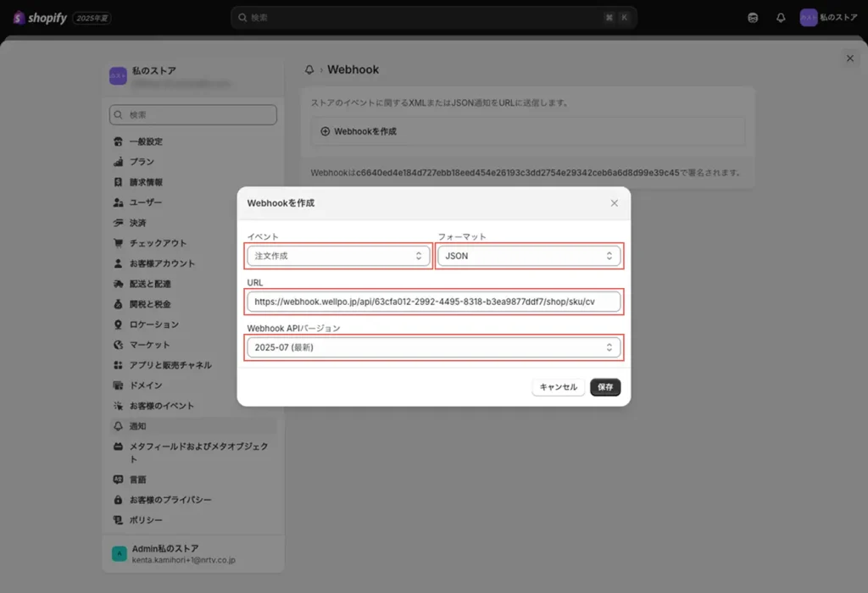Expand the Webhook APIバージョン dropdown

click(x=433, y=347)
